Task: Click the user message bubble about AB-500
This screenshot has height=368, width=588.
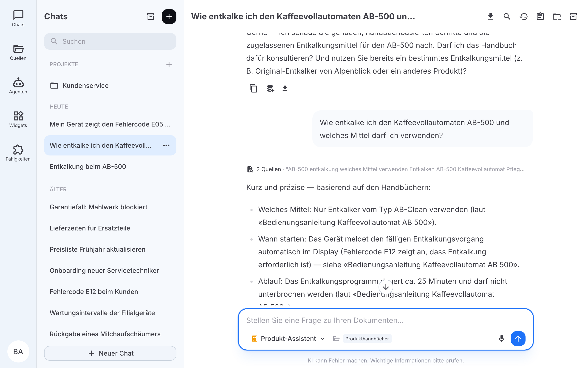Action: click(423, 129)
